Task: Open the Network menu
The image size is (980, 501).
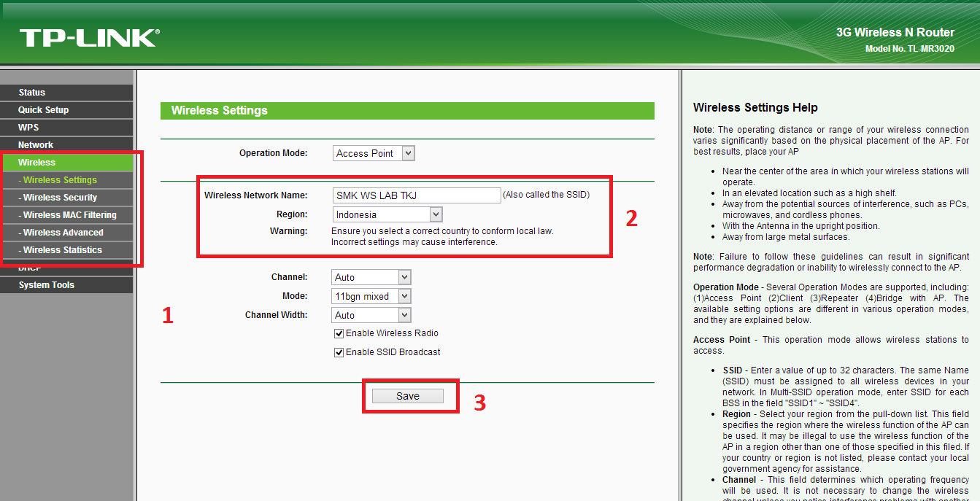Action: pos(66,145)
